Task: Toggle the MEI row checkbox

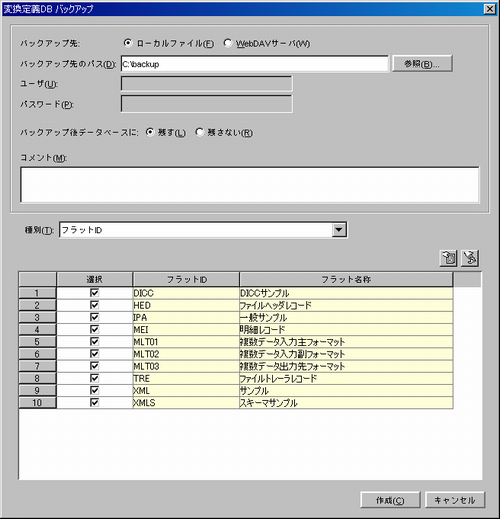Action: [94, 329]
